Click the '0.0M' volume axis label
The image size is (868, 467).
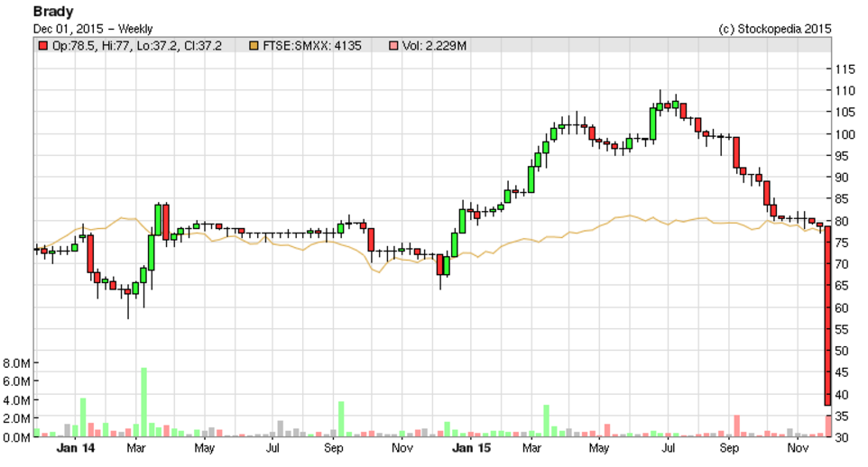point(16,437)
